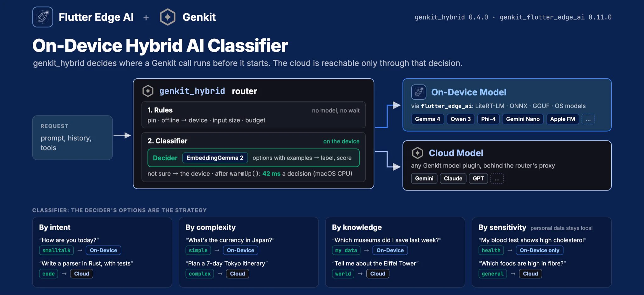
Task: Click the health label tag
Action: [x=491, y=250]
